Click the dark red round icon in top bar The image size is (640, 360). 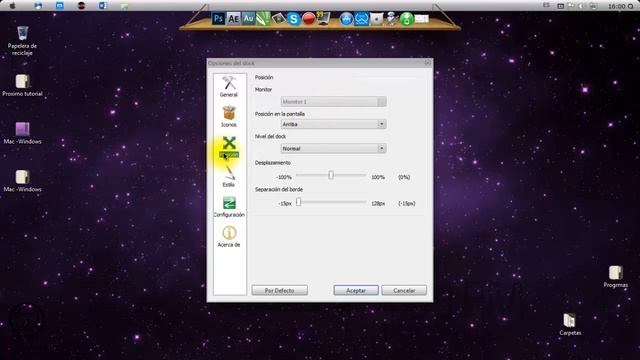click(x=81, y=6)
